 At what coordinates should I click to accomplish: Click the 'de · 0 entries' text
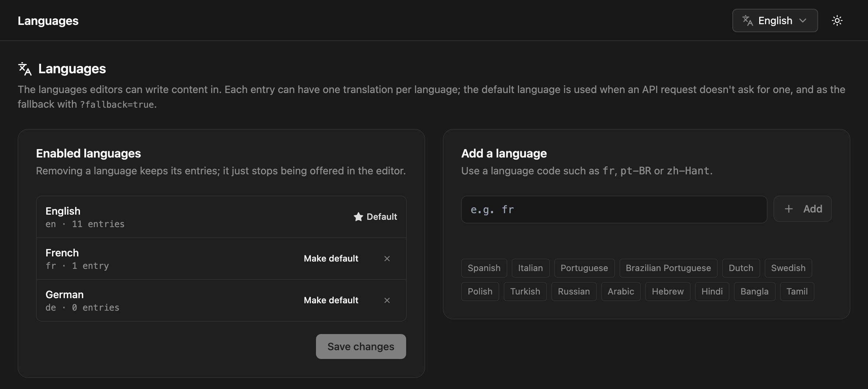82,308
